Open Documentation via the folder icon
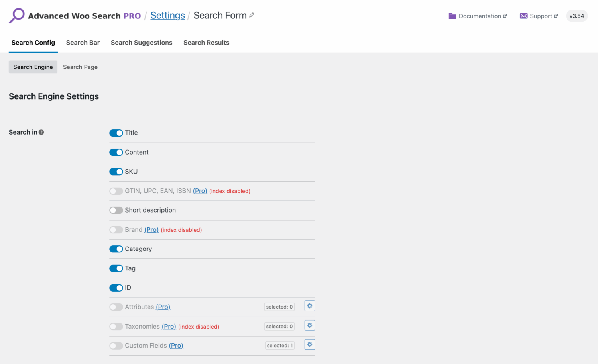Viewport: 598px width, 364px height. 452,16
